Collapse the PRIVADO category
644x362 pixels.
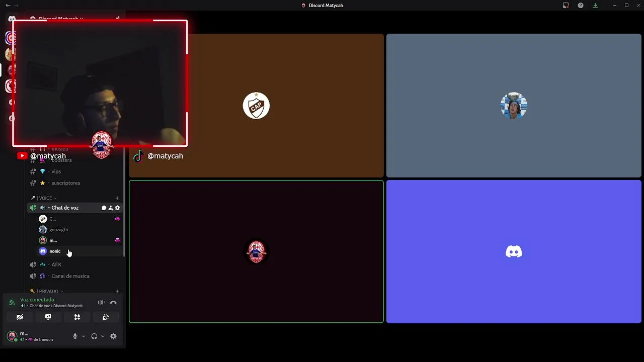click(47, 291)
